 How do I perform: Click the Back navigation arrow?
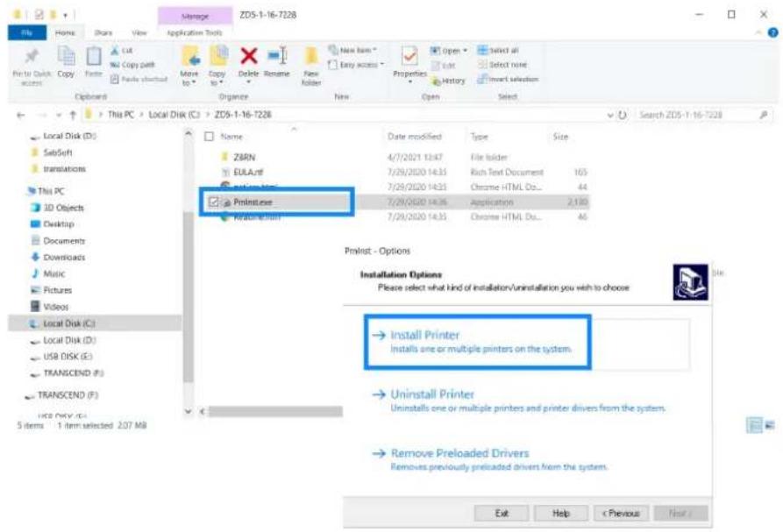click(x=21, y=115)
